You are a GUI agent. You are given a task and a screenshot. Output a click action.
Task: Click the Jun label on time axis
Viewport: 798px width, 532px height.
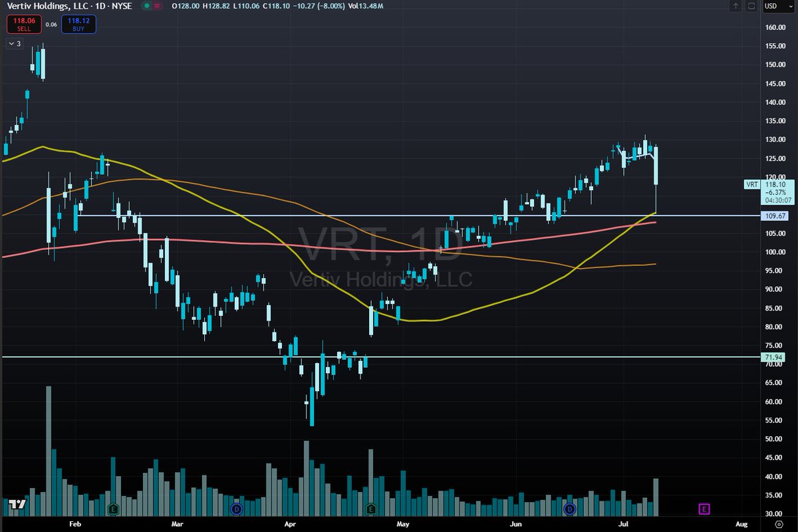click(515, 525)
